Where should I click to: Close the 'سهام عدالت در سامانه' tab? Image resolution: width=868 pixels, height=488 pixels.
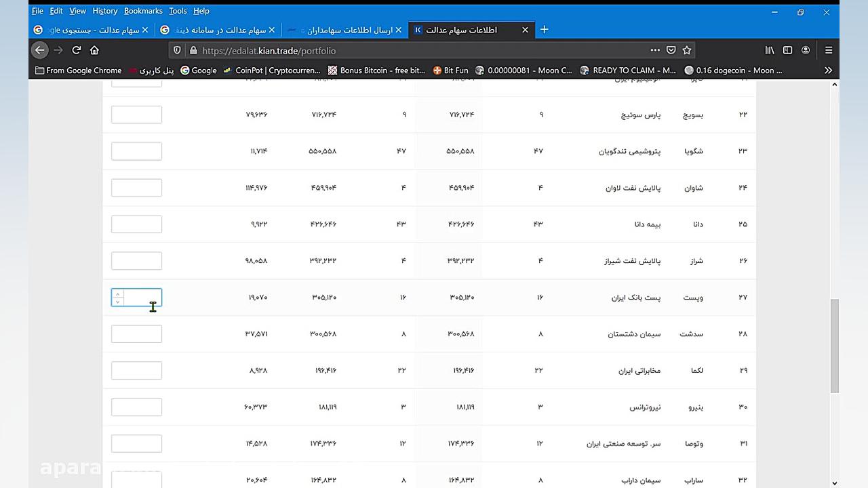coord(272,30)
